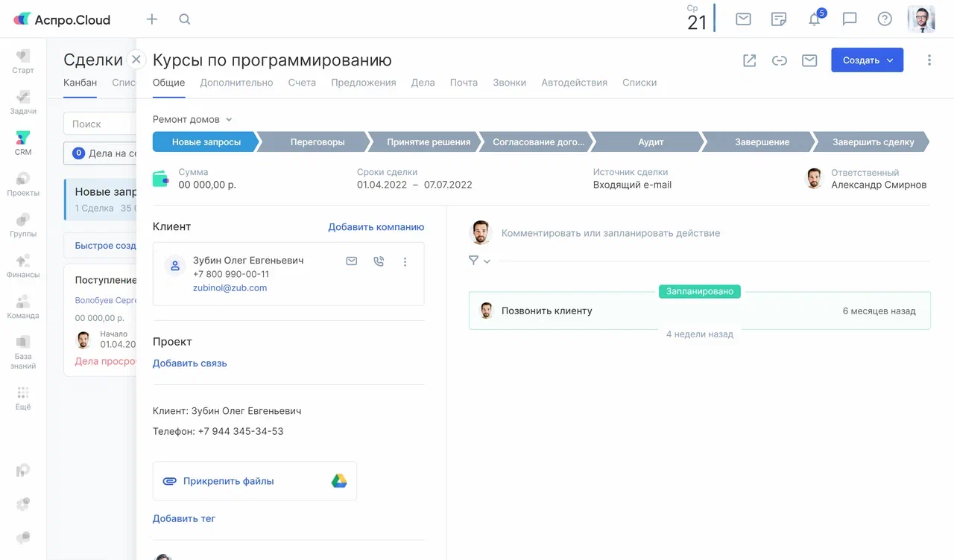Set deal stage to Переговоры

tap(318, 141)
